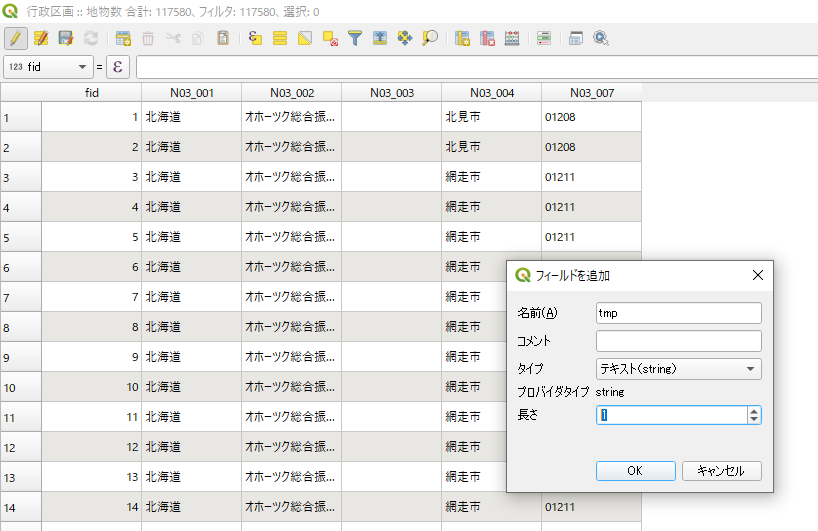This screenshot has width=818, height=531.
Task: Click 01208 cell in row 2
Action: (592, 147)
